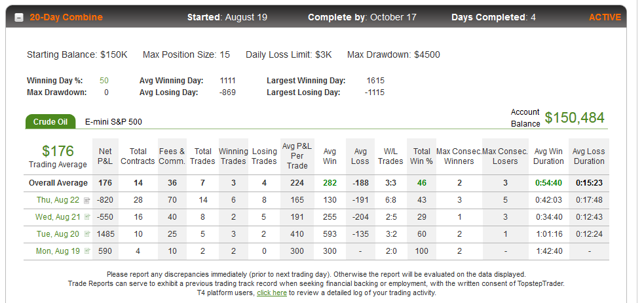Collapse the 20-Day Combine panel
The height and width of the screenshot is (303, 644).
pyautogui.click(x=19, y=18)
